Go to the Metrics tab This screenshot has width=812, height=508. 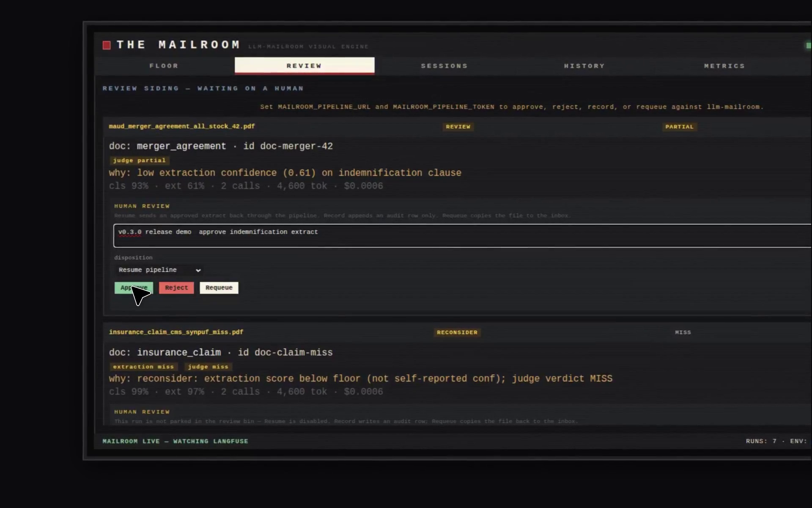pyautogui.click(x=724, y=66)
